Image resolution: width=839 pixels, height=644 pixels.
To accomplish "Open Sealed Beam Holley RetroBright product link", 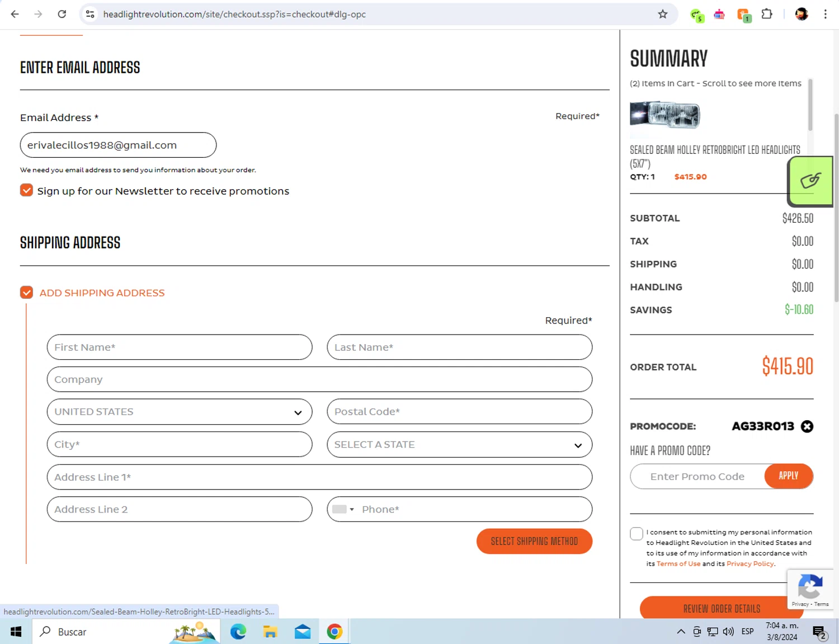I will (715, 156).
